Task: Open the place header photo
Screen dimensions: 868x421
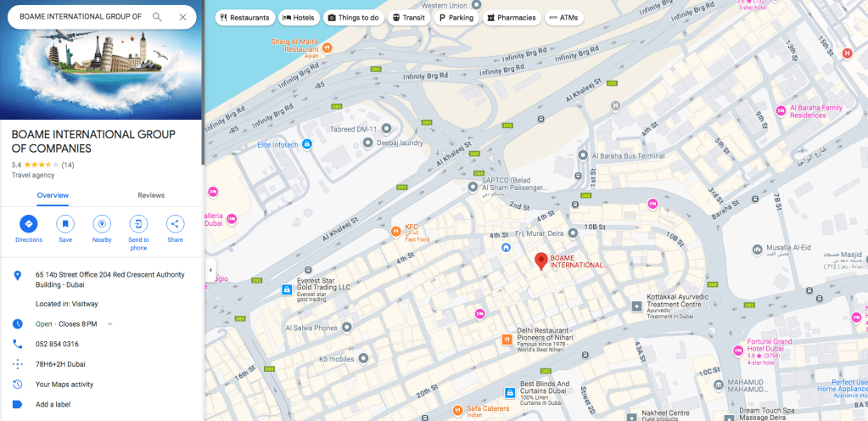Action: point(101,59)
